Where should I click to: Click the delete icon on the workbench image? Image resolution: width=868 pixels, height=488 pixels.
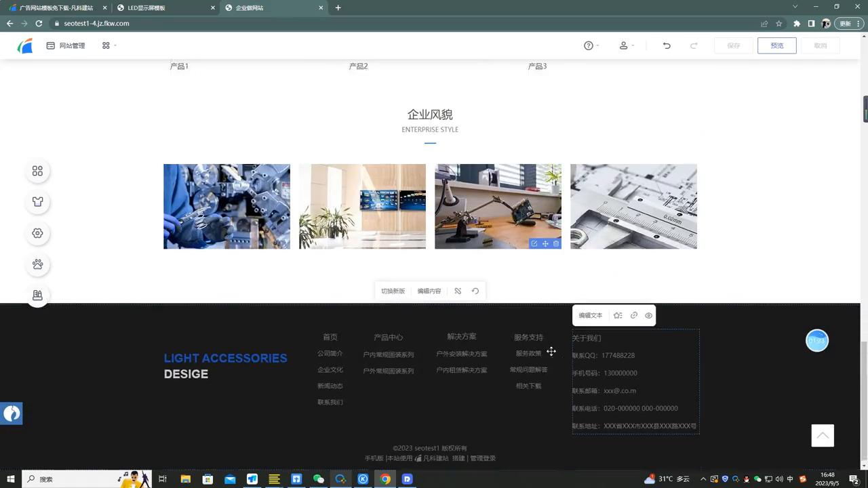pyautogui.click(x=555, y=243)
